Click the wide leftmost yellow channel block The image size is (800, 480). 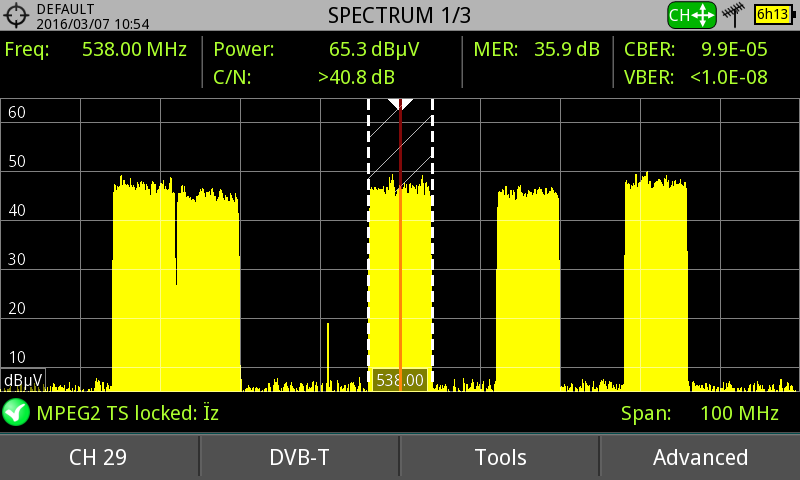[x=176, y=286]
